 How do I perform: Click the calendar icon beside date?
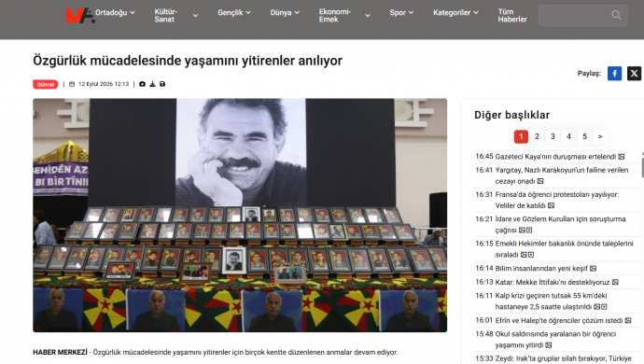click(x=72, y=84)
